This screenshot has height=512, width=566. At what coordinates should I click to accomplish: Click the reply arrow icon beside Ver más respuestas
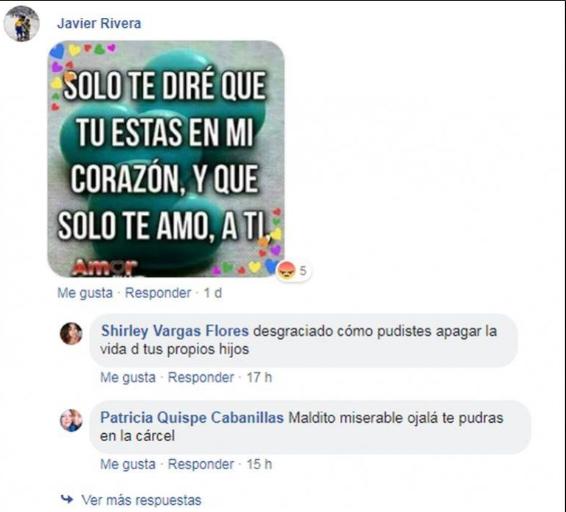coord(67,499)
